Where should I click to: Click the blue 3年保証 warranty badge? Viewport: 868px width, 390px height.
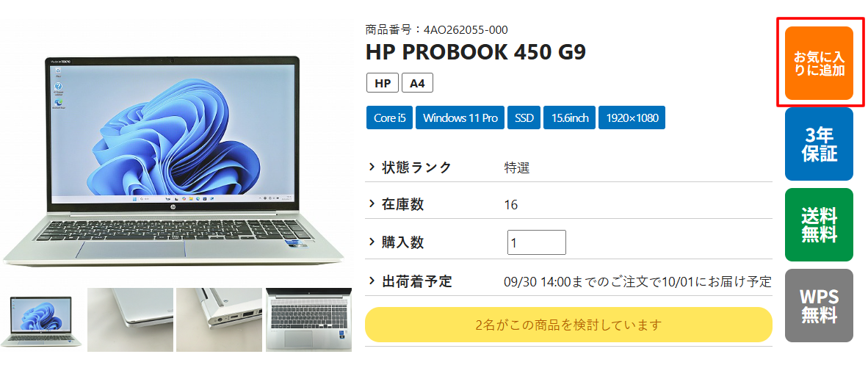[x=819, y=144]
